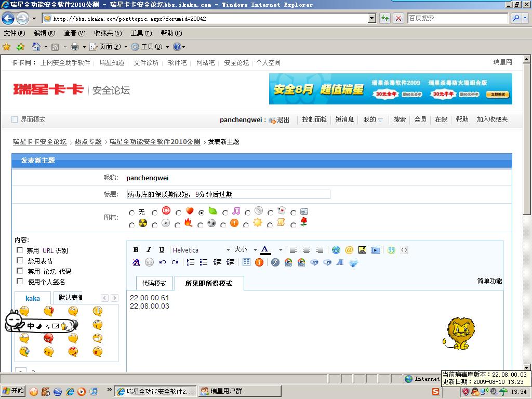This screenshot has width=532, height=399.
Task: Toggle 界面模式 checkbox
Action: coord(15,119)
